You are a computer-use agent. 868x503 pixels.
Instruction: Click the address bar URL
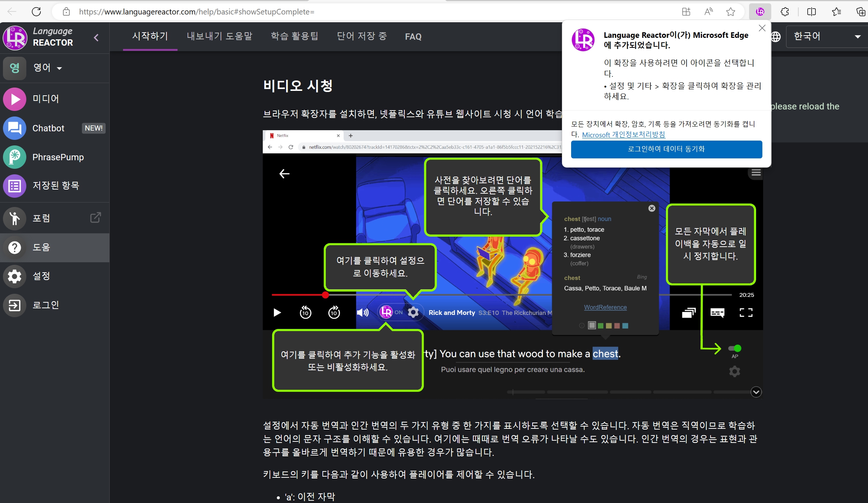[x=196, y=12]
